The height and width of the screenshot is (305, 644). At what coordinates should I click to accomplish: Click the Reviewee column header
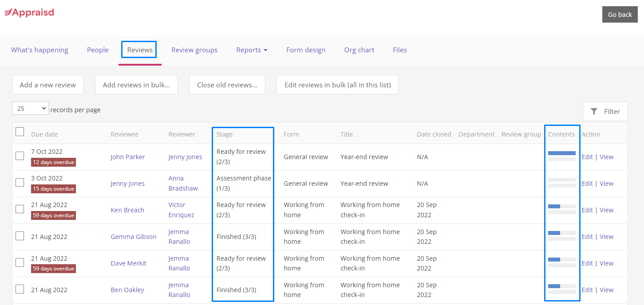tap(124, 134)
